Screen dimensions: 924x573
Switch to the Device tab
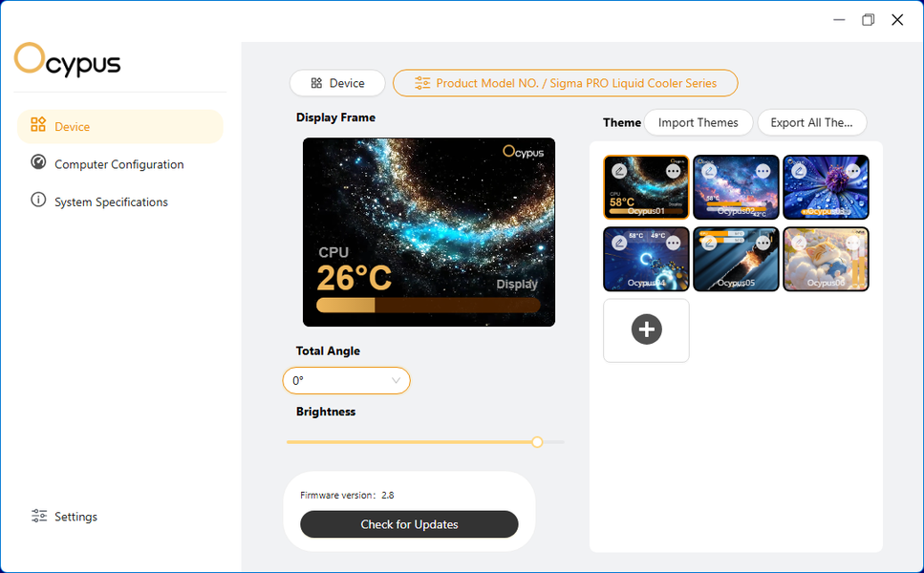pos(337,83)
